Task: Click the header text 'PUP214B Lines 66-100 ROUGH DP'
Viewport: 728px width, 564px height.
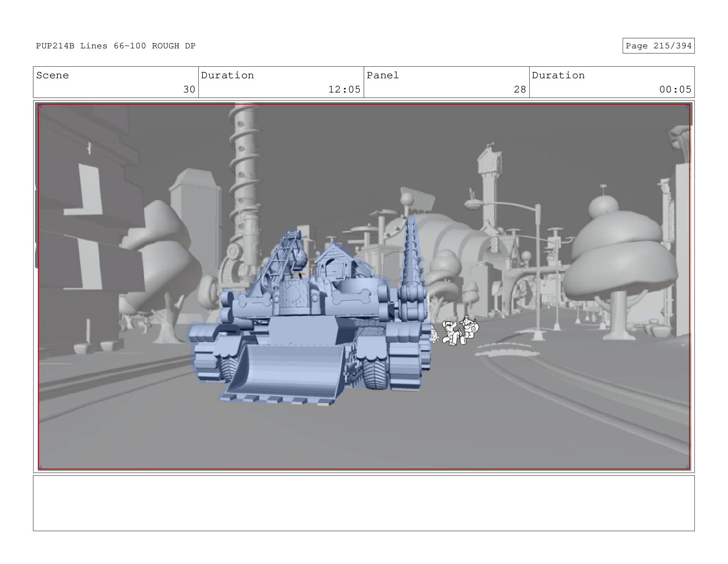Action: (116, 46)
